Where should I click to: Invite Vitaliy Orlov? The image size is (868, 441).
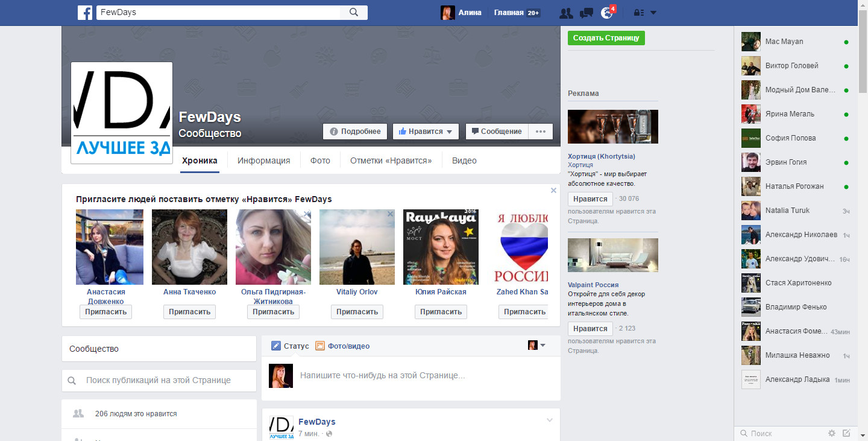click(x=357, y=312)
